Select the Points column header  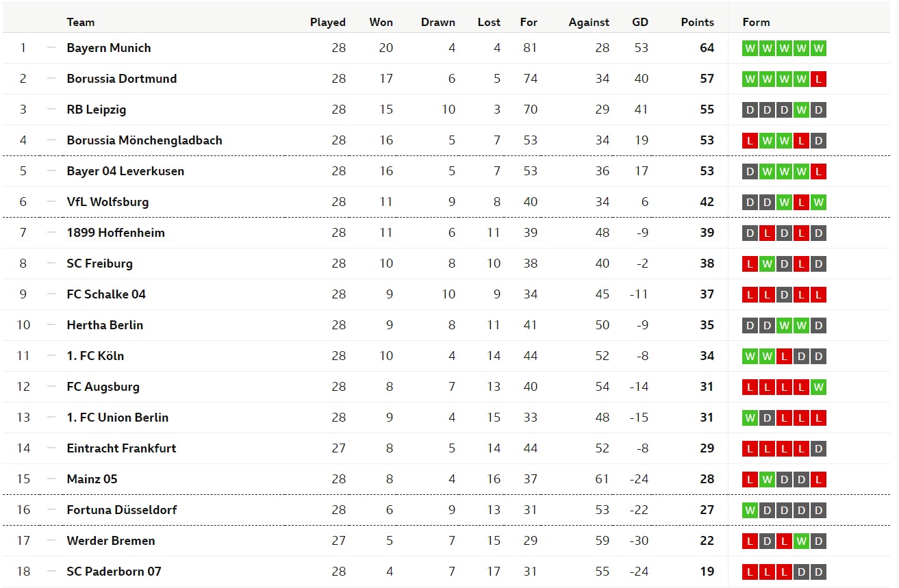[x=697, y=22]
